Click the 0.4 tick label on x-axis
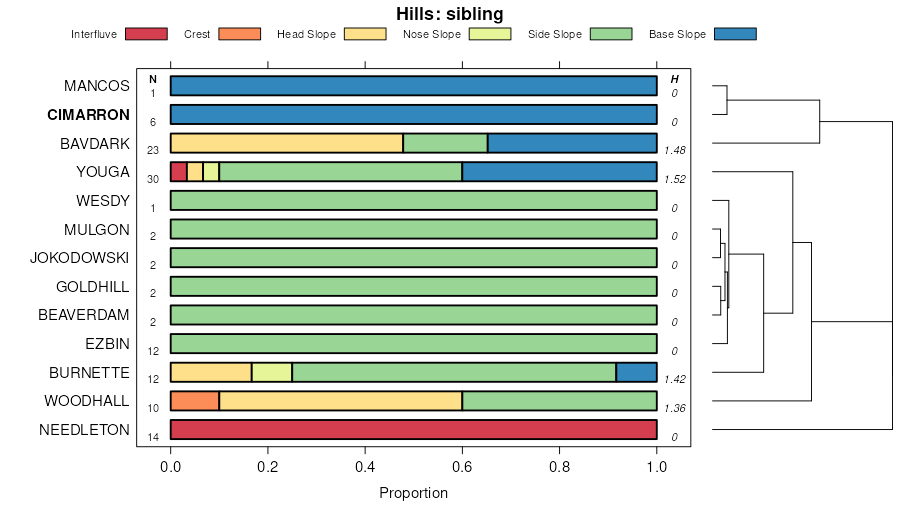The width and height of the screenshot is (900, 520). pyautogui.click(x=365, y=465)
